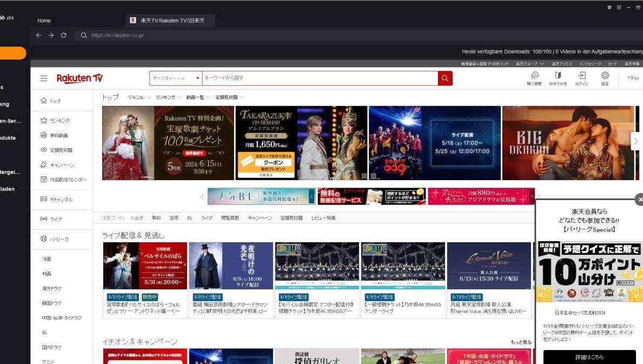Close the パ・リーグ Special popup
643x364 pixels.
(639, 200)
